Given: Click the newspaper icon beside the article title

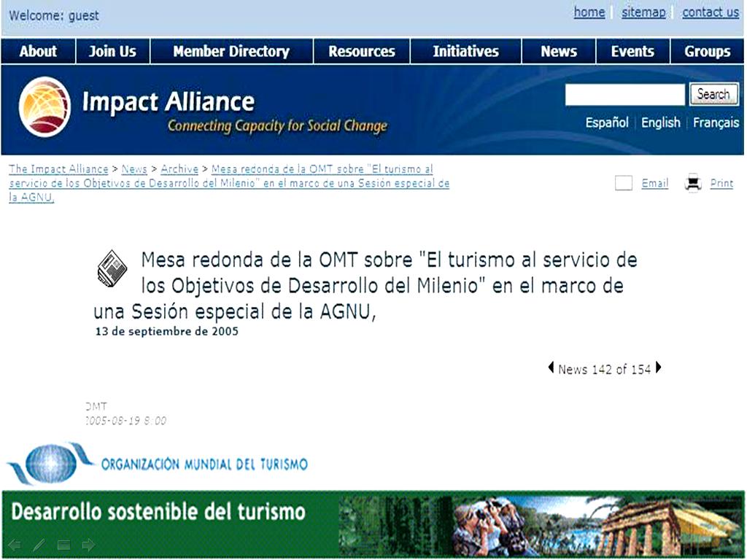Looking at the screenshot, I should click(x=111, y=268).
